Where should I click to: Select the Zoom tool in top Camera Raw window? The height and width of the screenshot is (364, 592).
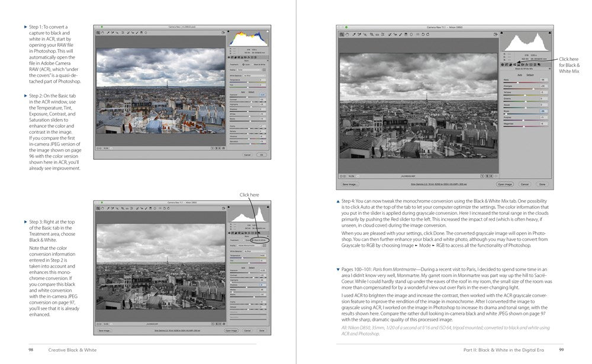point(98,33)
